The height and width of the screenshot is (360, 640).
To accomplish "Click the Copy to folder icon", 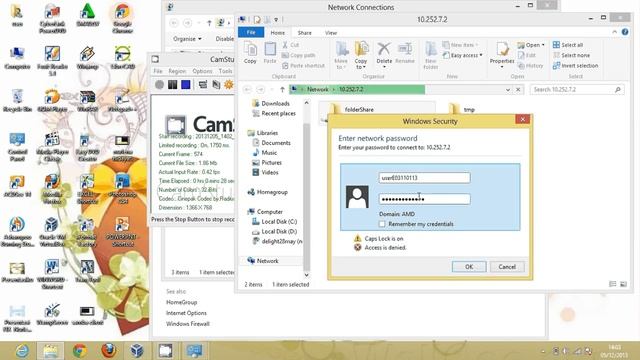I will coord(361,49).
